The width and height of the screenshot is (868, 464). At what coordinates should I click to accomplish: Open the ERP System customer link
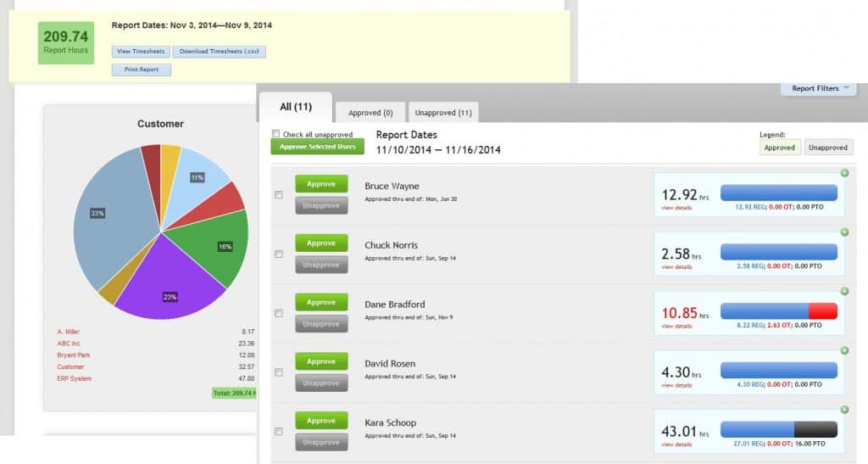point(75,378)
